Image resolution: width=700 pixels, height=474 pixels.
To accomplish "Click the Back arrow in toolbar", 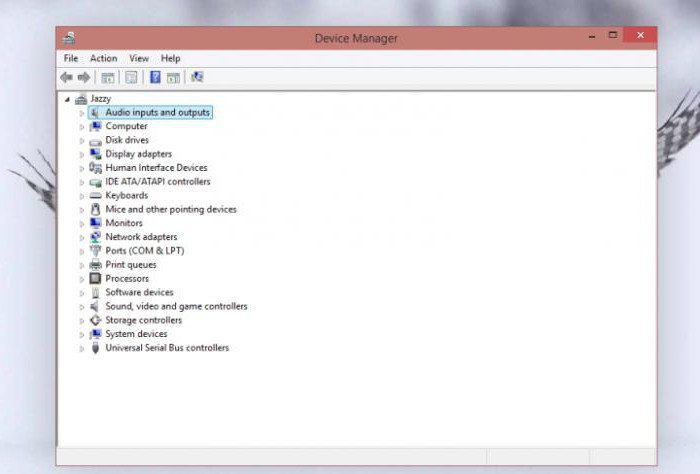I will pos(67,77).
